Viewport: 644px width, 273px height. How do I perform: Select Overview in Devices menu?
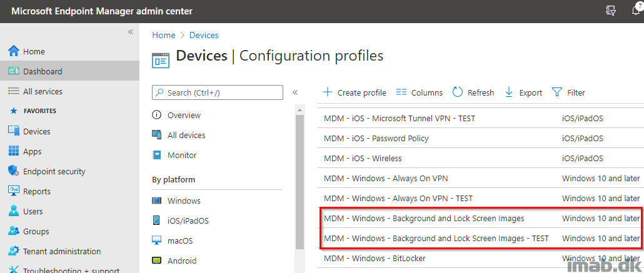click(184, 115)
